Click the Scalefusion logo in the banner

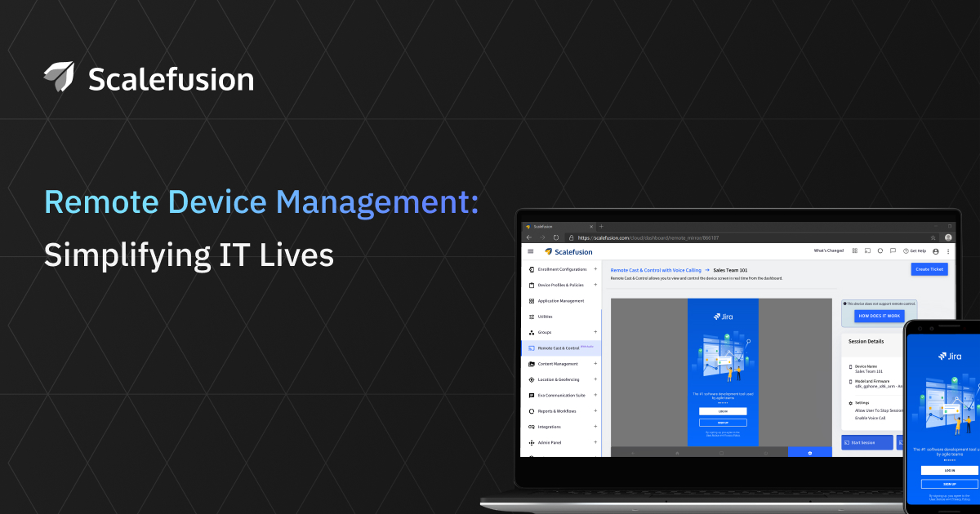149,78
